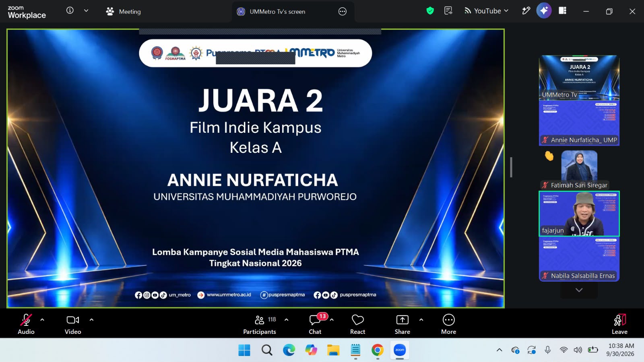
Task: Expand chat options arrow
Action: [x=332, y=320]
